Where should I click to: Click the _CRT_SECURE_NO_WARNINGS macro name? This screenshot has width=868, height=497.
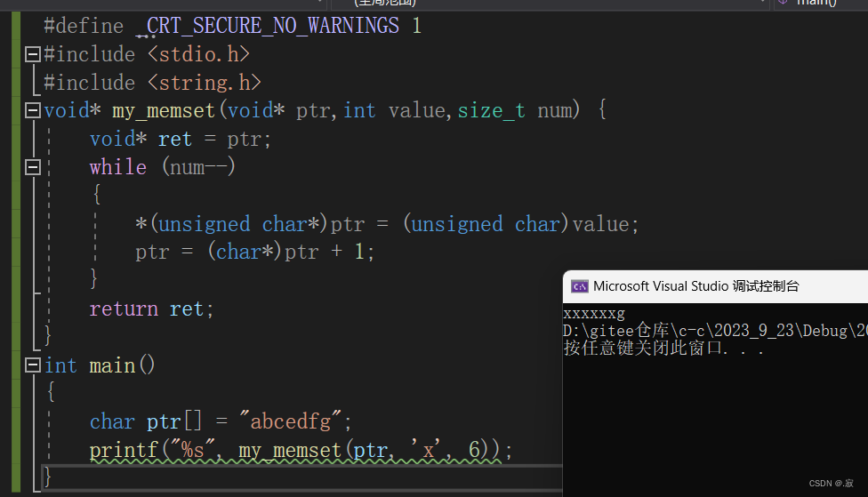268,26
